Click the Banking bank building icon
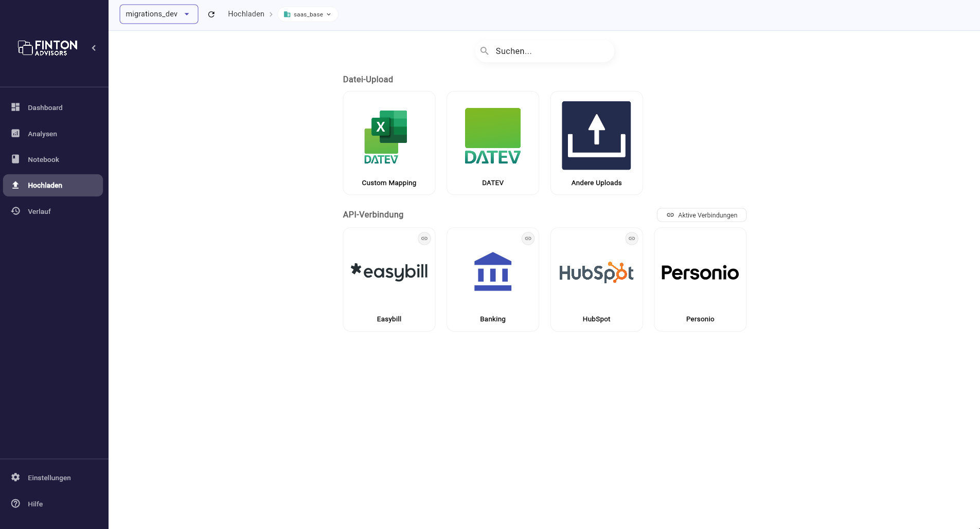The image size is (980, 529). point(493,271)
